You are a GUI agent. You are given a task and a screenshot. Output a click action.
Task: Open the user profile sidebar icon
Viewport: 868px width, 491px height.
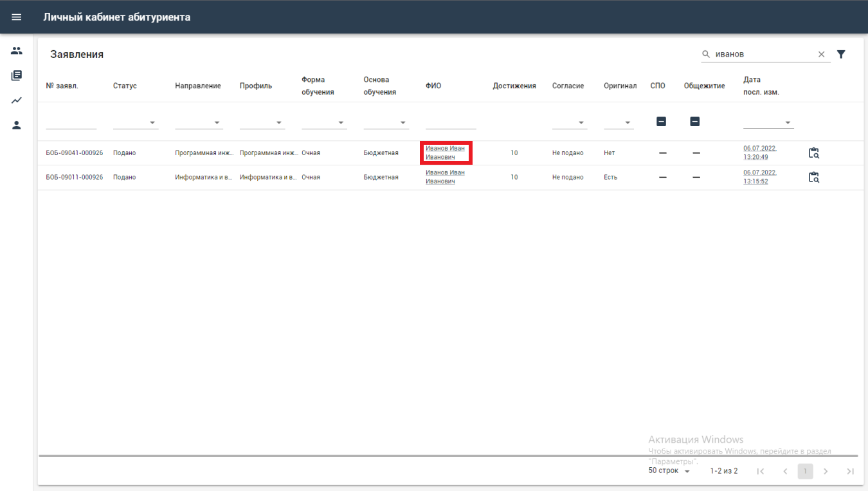[17, 125]
